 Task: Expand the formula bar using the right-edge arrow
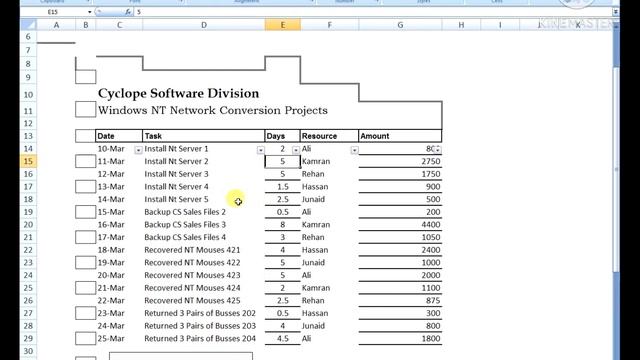tap(616, 12)
